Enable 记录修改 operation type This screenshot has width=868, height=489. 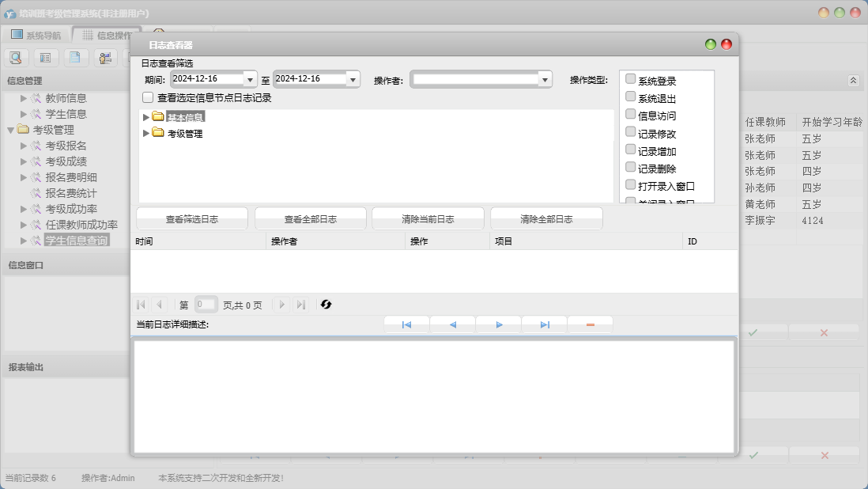(x=630, y=132)
